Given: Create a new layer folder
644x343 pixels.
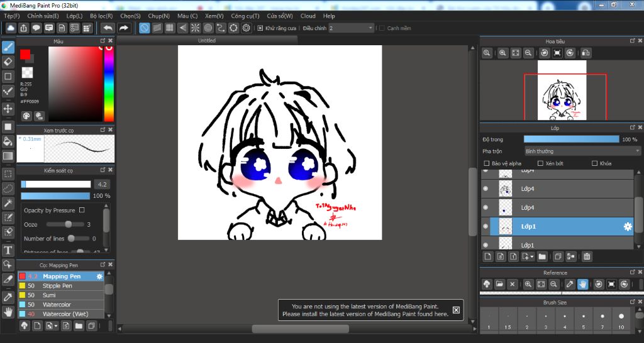Looking at the screenshot, I should click(x=542, y=257).
